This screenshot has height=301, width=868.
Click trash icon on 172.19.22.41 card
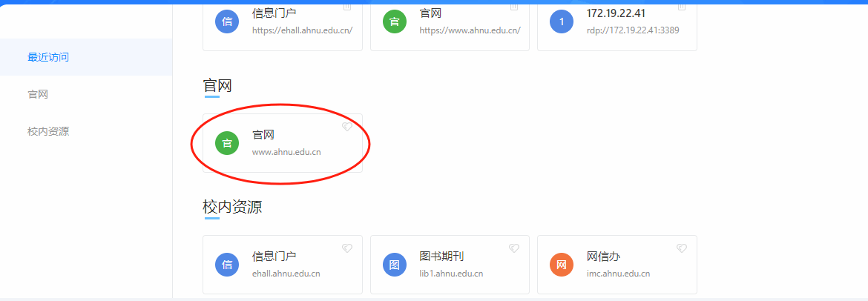point(682,6)
